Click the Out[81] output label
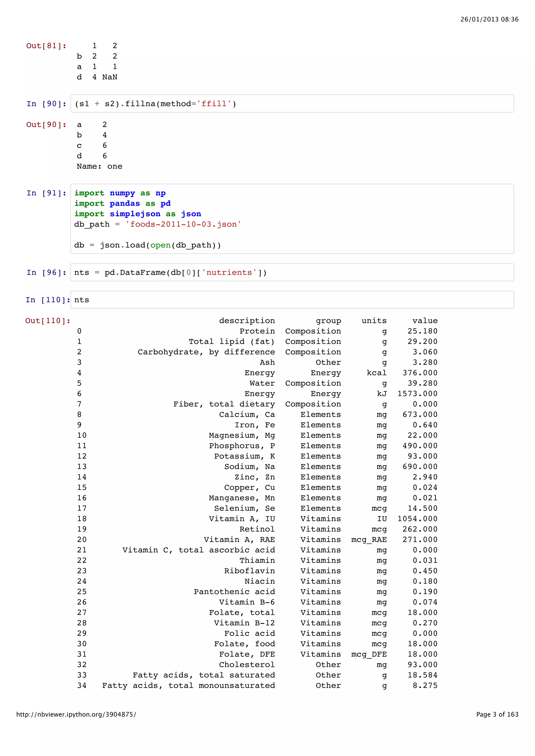Viewport: 535px width, 756px height. (46, 46)
